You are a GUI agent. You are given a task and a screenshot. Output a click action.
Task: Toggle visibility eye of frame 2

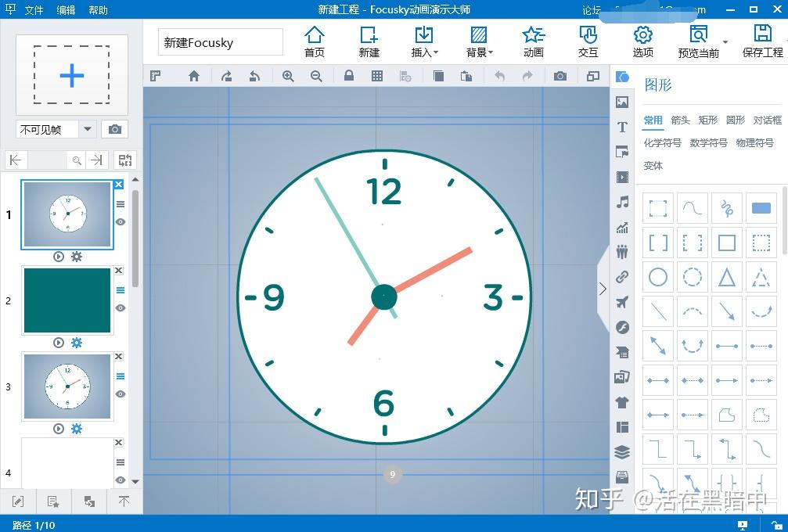(x=121, y=308)
